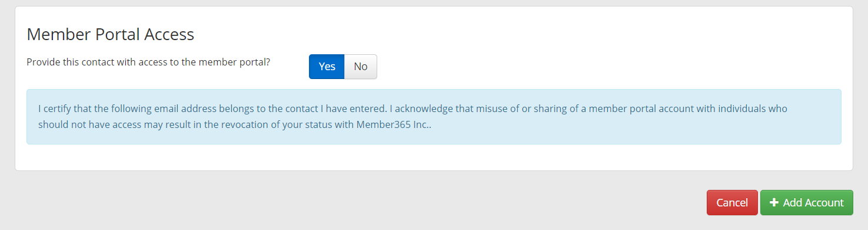The width and height of the screenshot is (868, 230).
Task: Click the Member Portal Access heading
Action: [x=111, y=34]
